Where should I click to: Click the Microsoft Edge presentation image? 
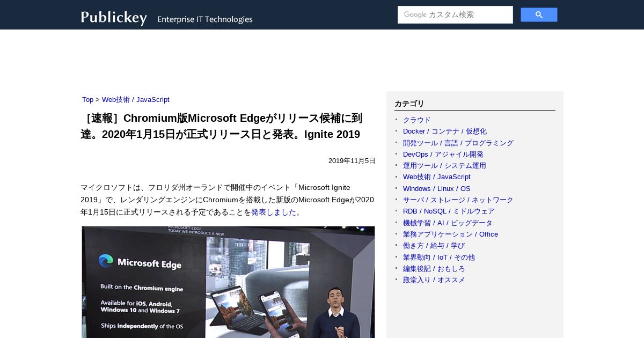(x=228, y=282)
